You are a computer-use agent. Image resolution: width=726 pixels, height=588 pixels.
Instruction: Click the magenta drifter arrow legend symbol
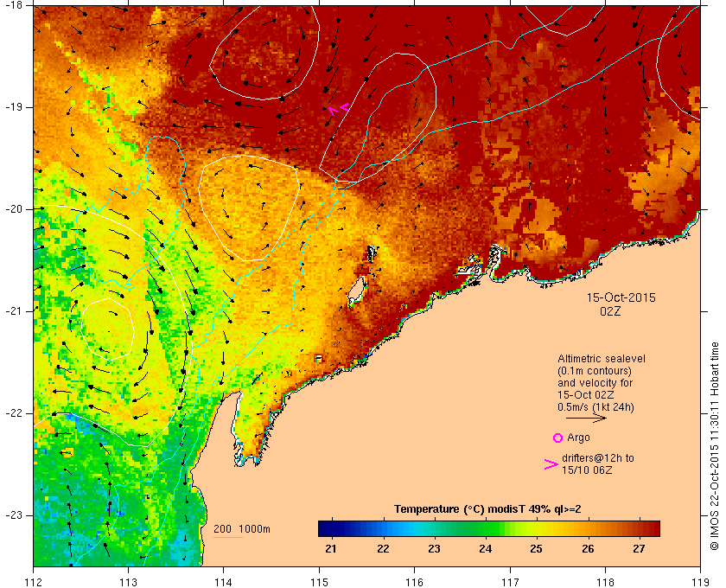pos(551,464)
